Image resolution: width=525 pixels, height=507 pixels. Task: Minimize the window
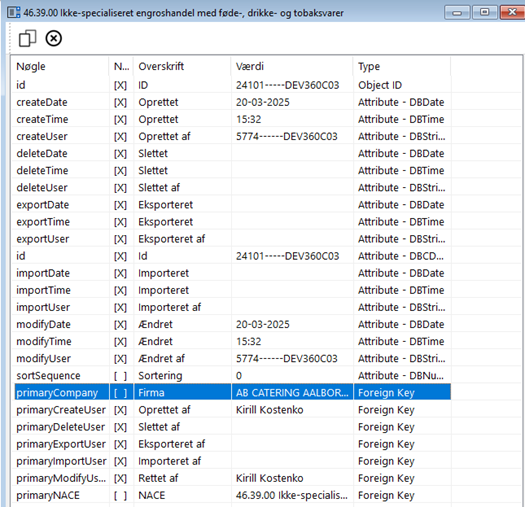point(457,13)
